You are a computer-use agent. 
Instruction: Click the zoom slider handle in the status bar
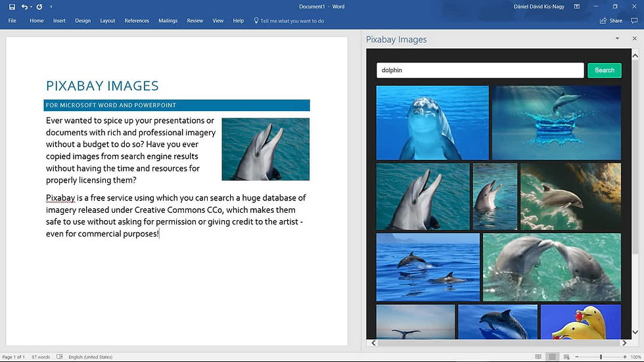point(601,357)
